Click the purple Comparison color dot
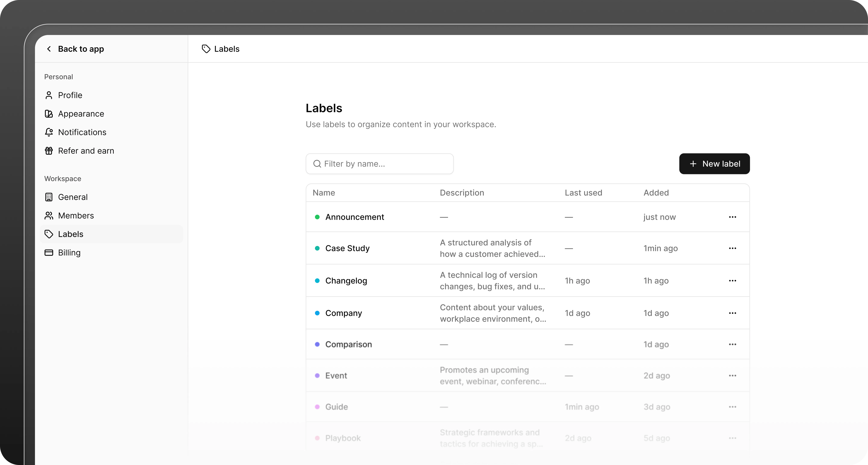The height and width of the screenshot is (465, 868). [317, 344]
